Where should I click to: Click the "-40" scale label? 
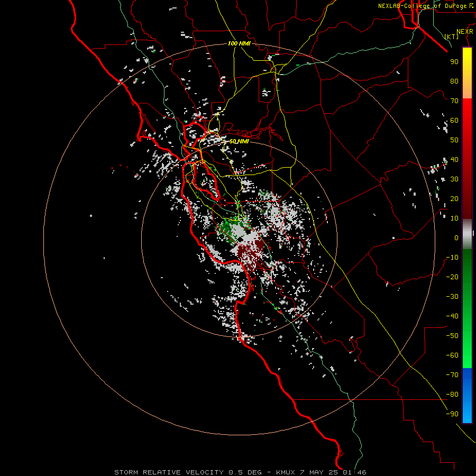[x=452, y=316]
